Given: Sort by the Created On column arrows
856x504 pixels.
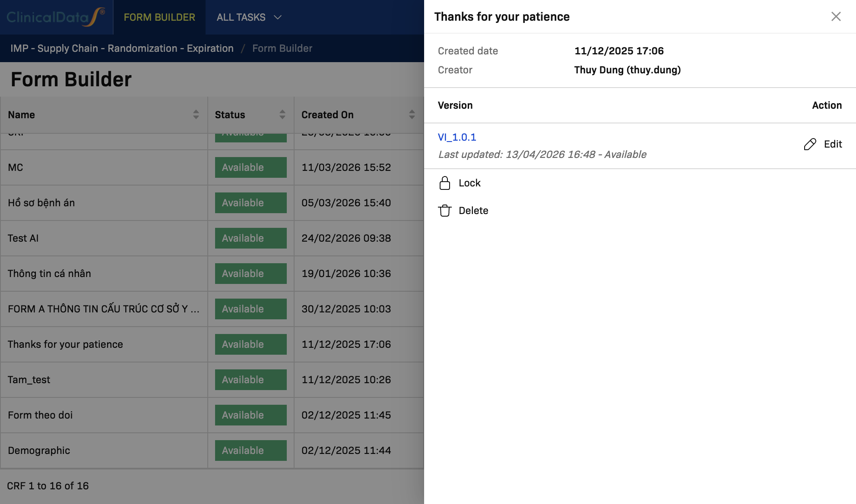Looking at the screenshot, I should (x=412, y=114).
